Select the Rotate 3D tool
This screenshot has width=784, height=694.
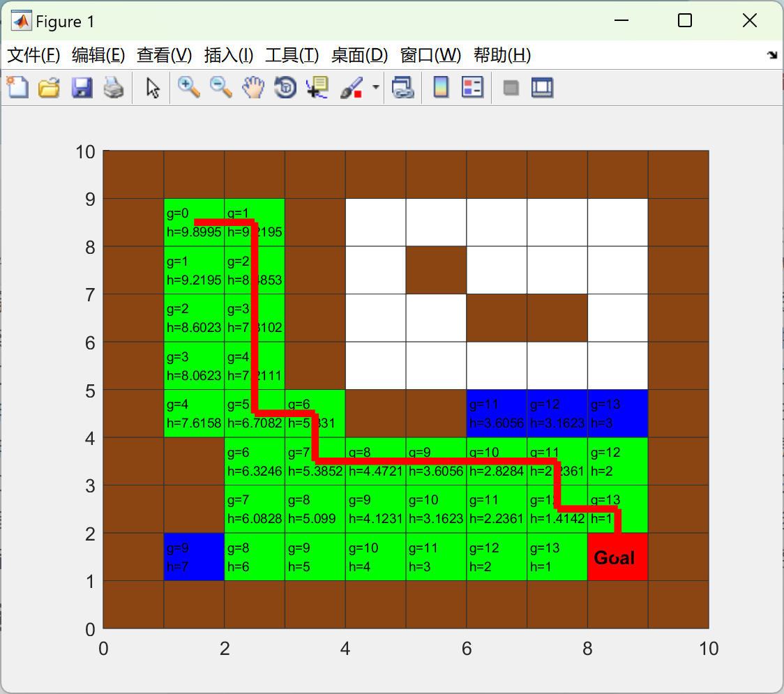pyautogui.click(x=285, y=87)
